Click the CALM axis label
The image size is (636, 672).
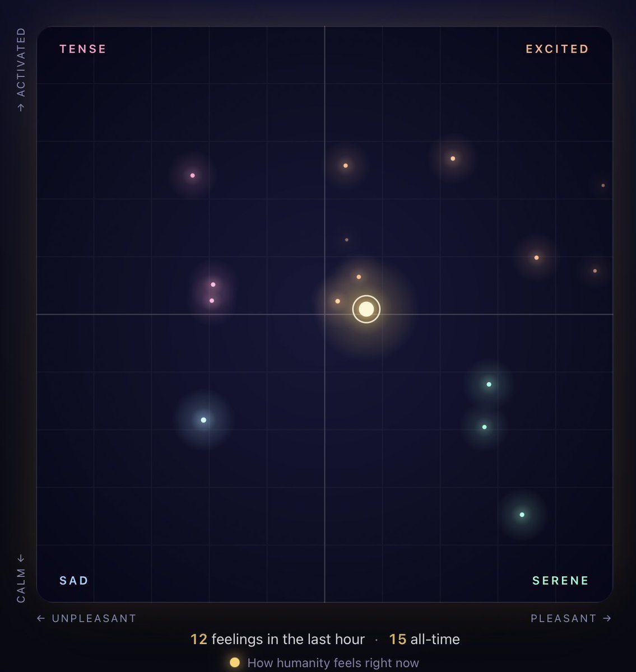coord(21,578)
